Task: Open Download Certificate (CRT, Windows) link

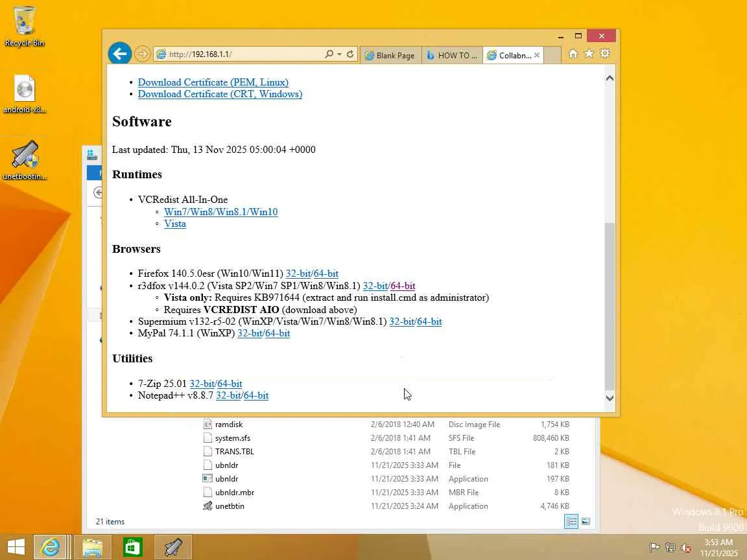Action: tap(220, 94)
